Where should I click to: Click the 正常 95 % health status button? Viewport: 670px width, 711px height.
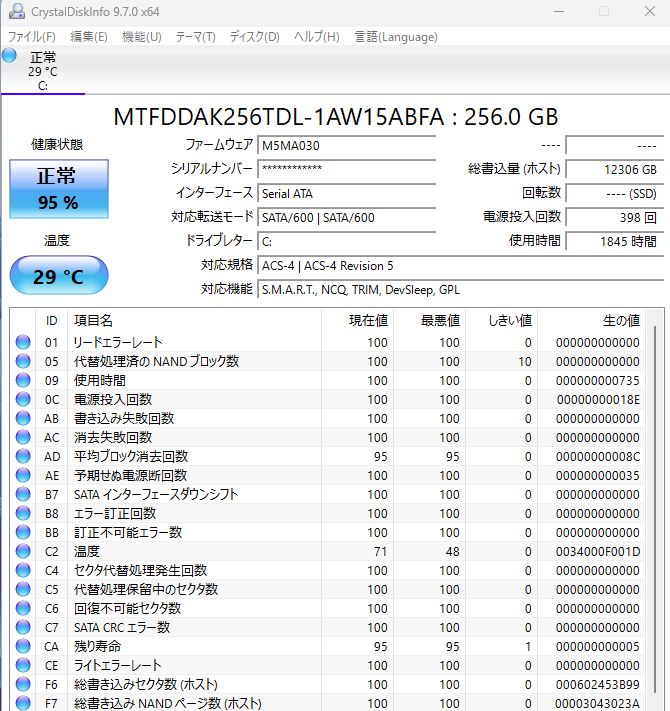tap(59, 189)
